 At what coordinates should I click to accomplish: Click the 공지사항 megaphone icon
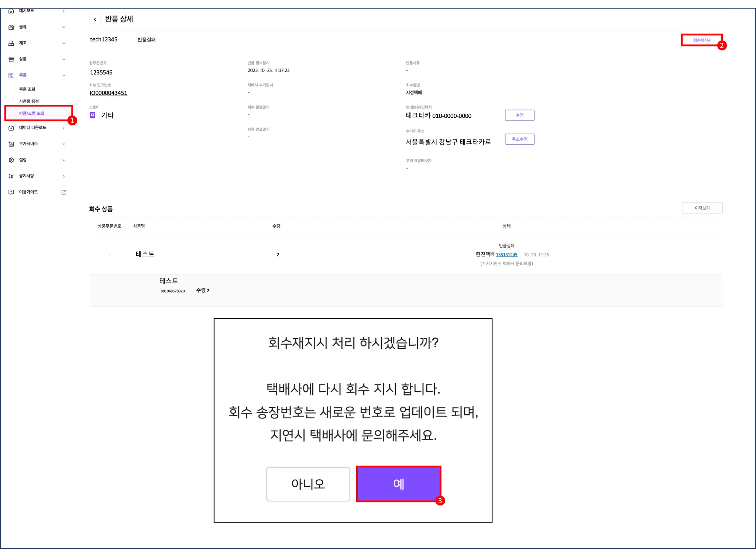coord(11,176)
